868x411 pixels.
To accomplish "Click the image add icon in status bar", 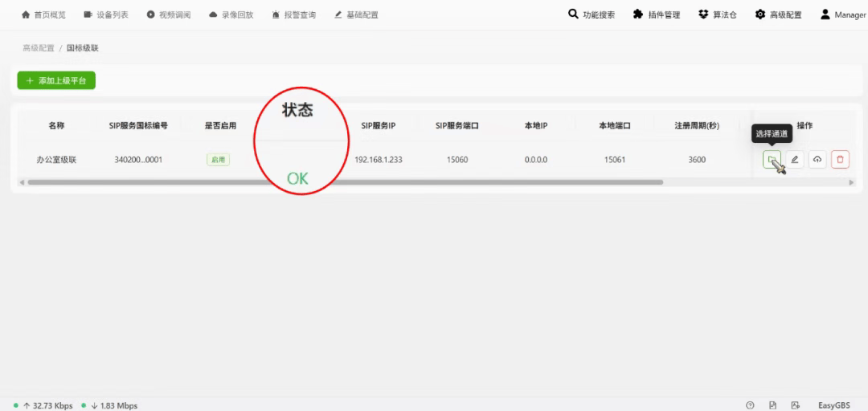I will [795, 405].
